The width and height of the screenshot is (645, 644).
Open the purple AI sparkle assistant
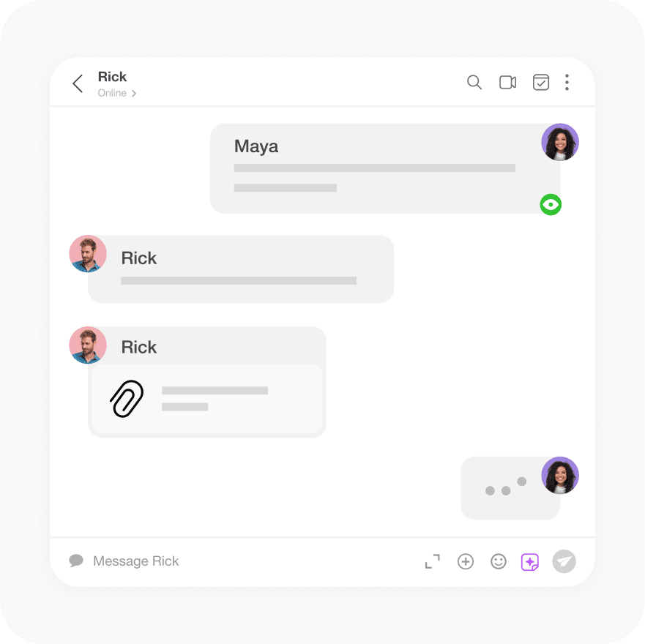click(x=530, y=562)
